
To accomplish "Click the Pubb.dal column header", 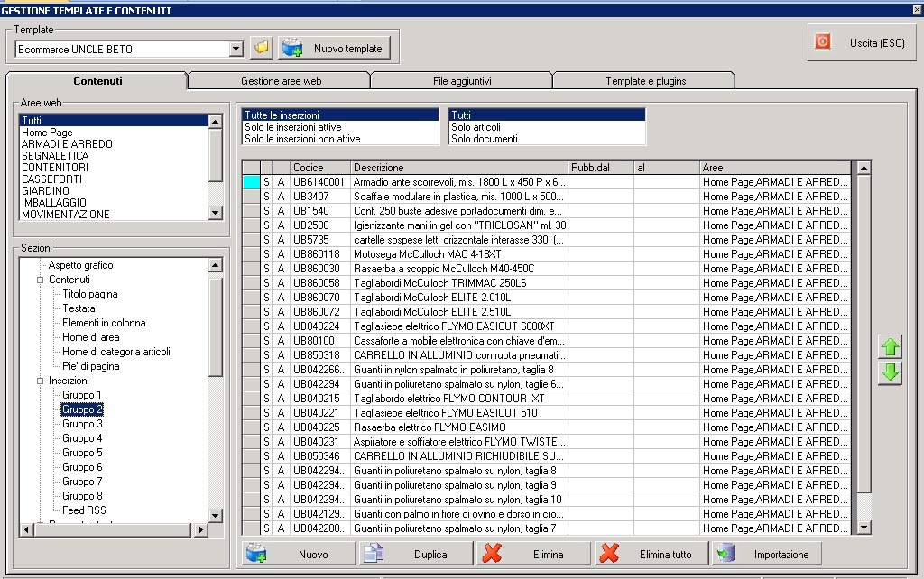I will [x=600, y=168].
